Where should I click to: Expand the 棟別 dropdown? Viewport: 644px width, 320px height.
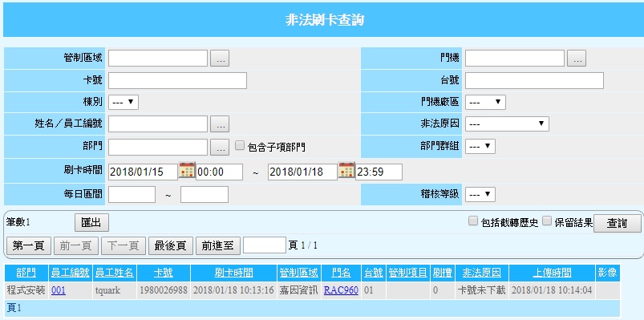pos(124,103)
